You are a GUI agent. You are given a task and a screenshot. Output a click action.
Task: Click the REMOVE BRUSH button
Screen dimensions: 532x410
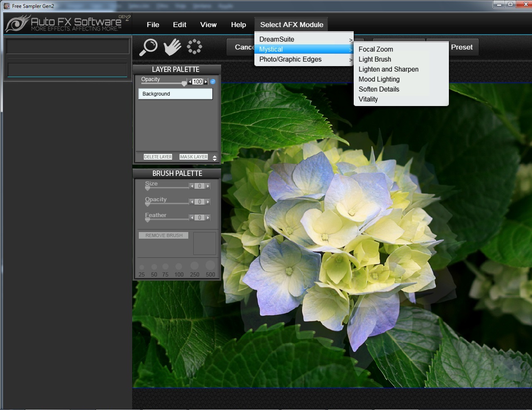coord(164,235)
